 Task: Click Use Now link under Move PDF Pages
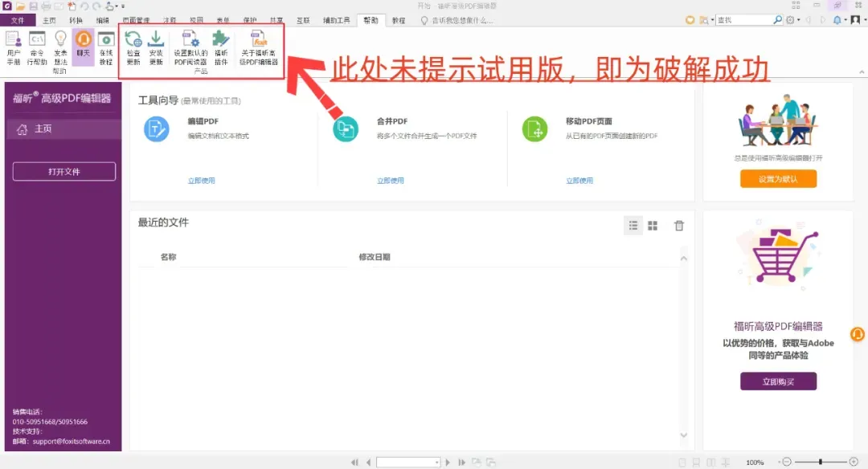click(579, 181)
